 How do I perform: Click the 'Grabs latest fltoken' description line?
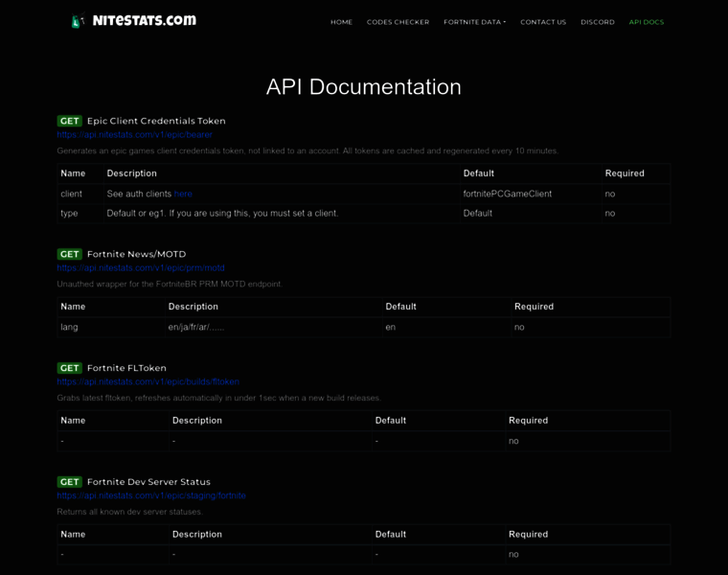[x=219, y=398]
